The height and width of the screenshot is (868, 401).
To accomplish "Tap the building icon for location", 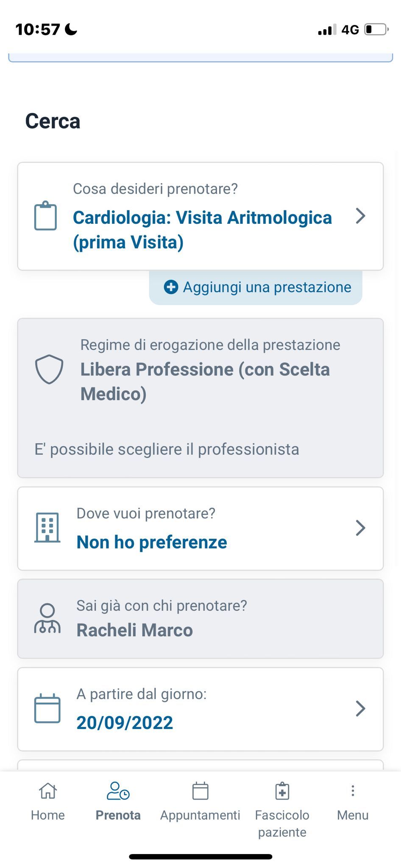I will [x=47, y=528].
